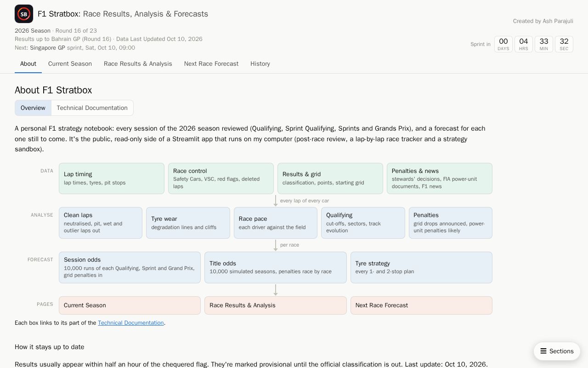Image resolution: width=588 pixels, height=368 pixels.
Task: Open Next Race Forecast page box
Action: point(421,305)
